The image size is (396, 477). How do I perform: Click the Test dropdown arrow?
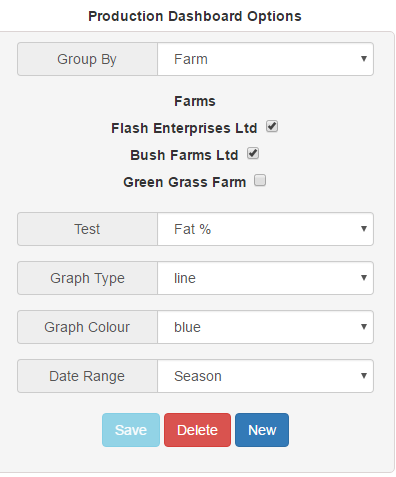(x=364, y=229)
